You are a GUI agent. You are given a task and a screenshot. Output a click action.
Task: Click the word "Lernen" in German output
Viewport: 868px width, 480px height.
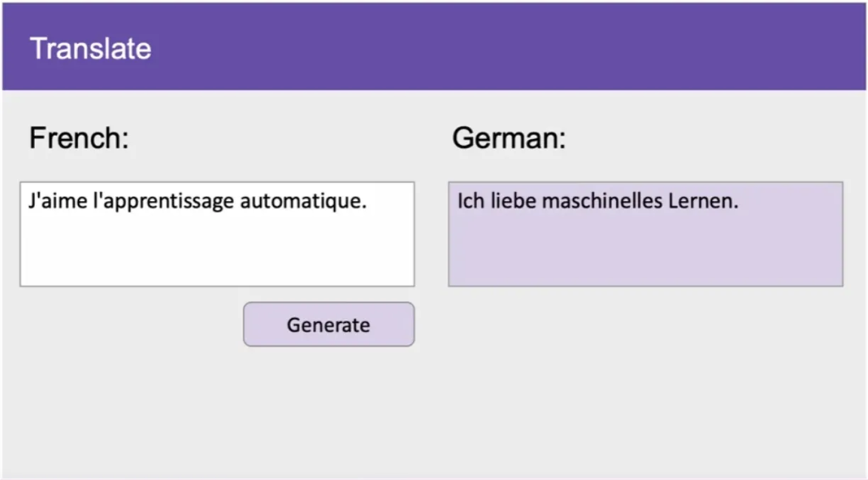[x=705, y=203]
